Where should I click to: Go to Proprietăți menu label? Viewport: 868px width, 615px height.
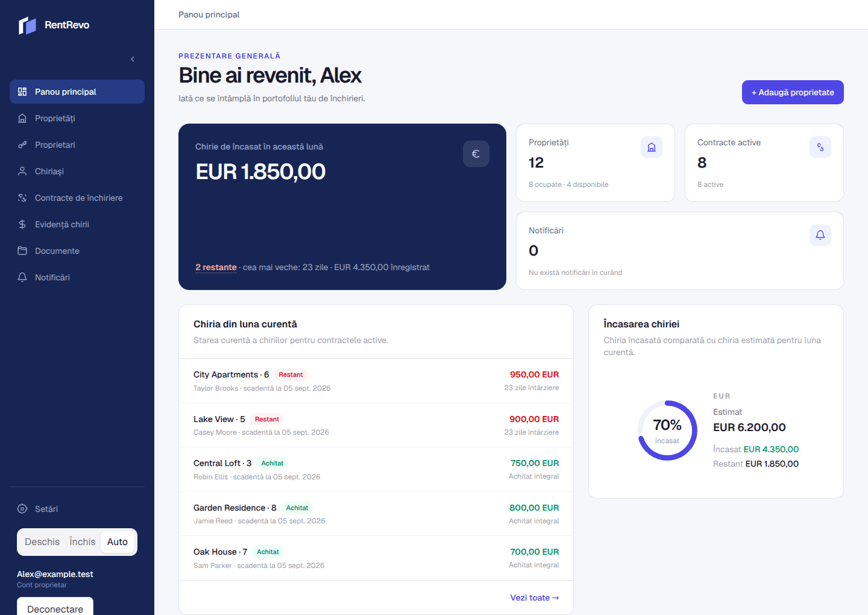point(55,118)
